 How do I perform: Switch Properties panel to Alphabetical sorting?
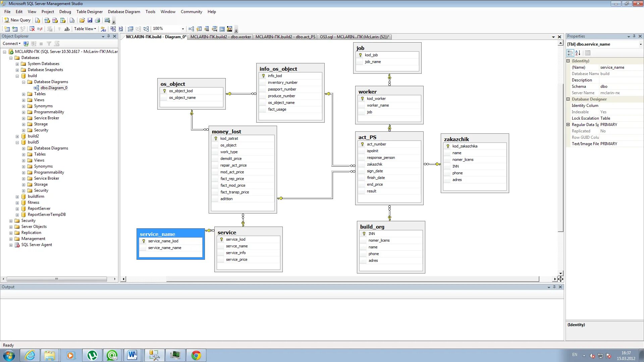(x=578, y=53)
